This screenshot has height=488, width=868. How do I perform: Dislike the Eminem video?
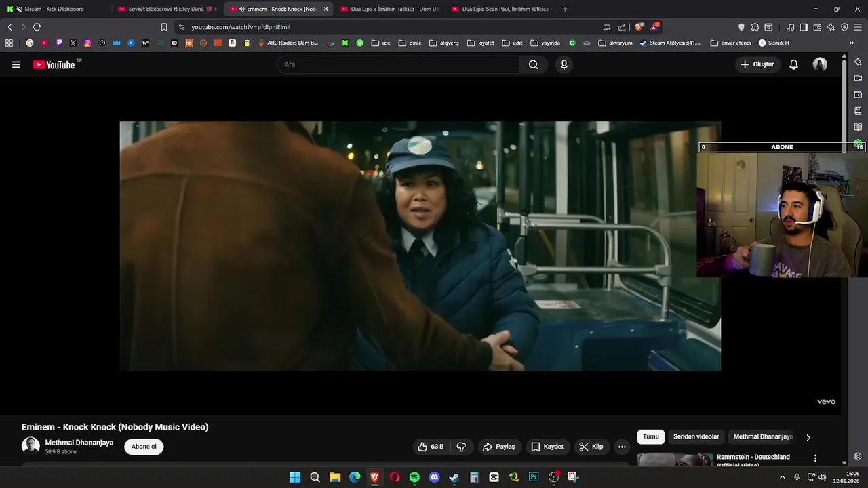pyautogui.click(x=461, y=447)
